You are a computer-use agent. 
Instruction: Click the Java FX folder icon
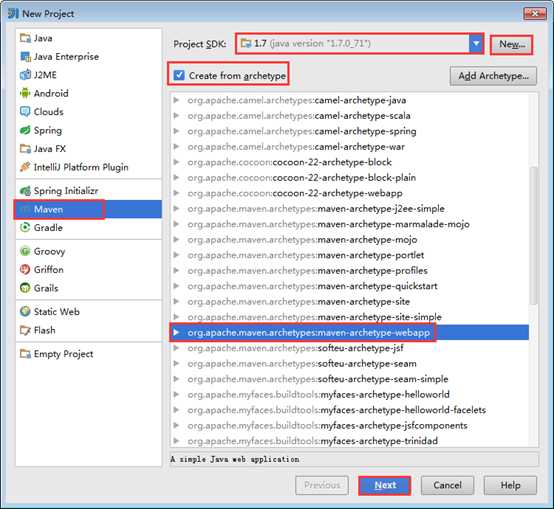click(x=25, y=149)
